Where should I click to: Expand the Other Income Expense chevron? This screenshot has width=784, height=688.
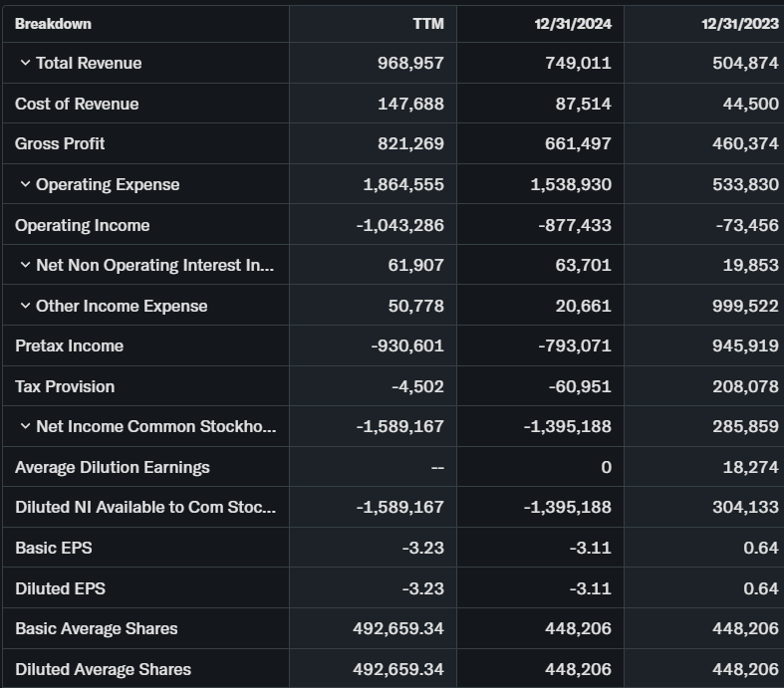(25, 306)
